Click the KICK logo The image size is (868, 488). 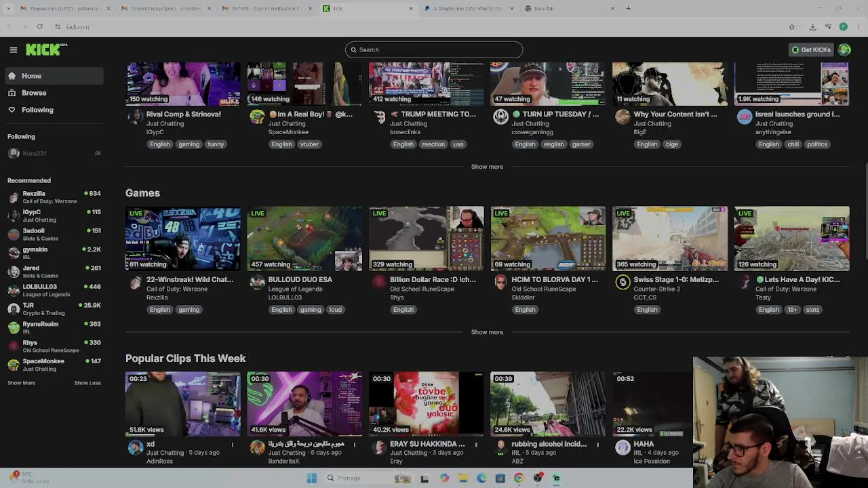(x=46, y=49)
